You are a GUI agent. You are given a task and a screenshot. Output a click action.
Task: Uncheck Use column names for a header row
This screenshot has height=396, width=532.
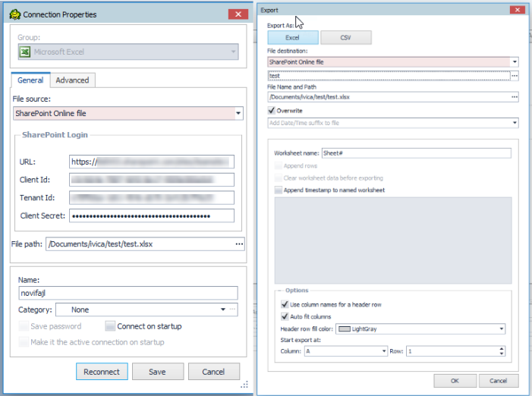(285, 304)
